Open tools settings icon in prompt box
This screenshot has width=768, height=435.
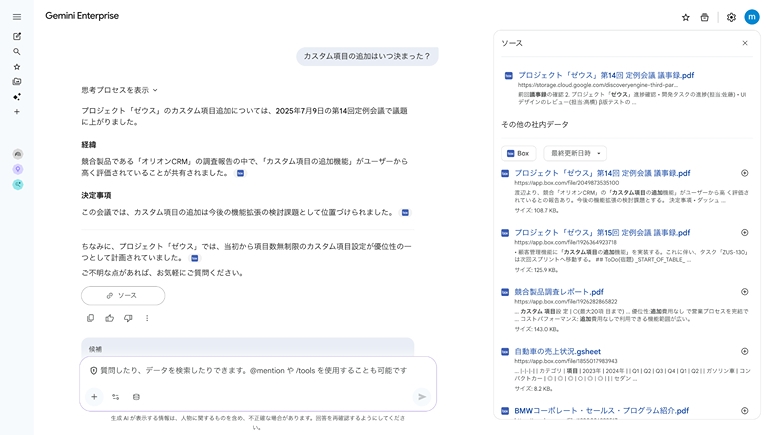click(116, 397)
